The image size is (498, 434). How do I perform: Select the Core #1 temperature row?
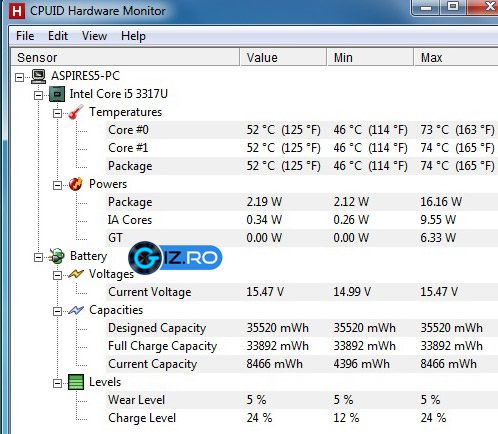pyautogui.click(x=302, y=148)
